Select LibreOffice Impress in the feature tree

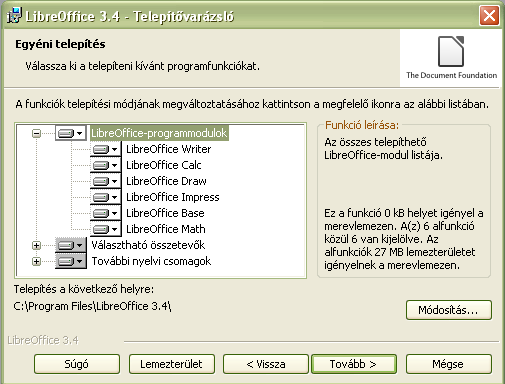coord(173,197)
